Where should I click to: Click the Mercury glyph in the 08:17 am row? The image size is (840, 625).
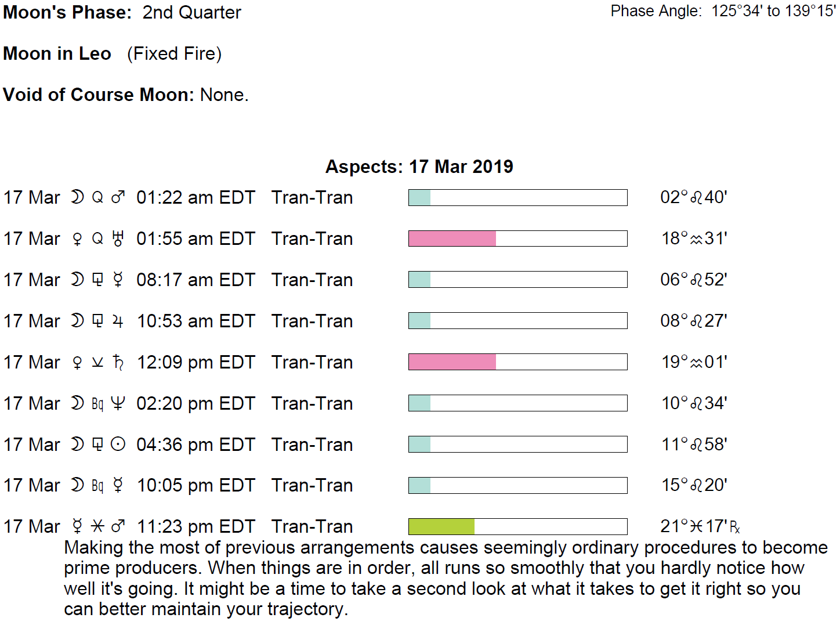118,280
